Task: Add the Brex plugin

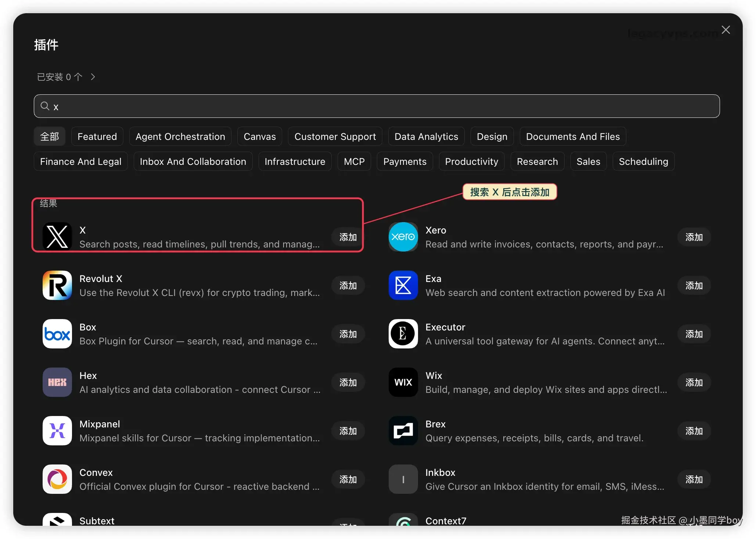Action: click(694, 431)
